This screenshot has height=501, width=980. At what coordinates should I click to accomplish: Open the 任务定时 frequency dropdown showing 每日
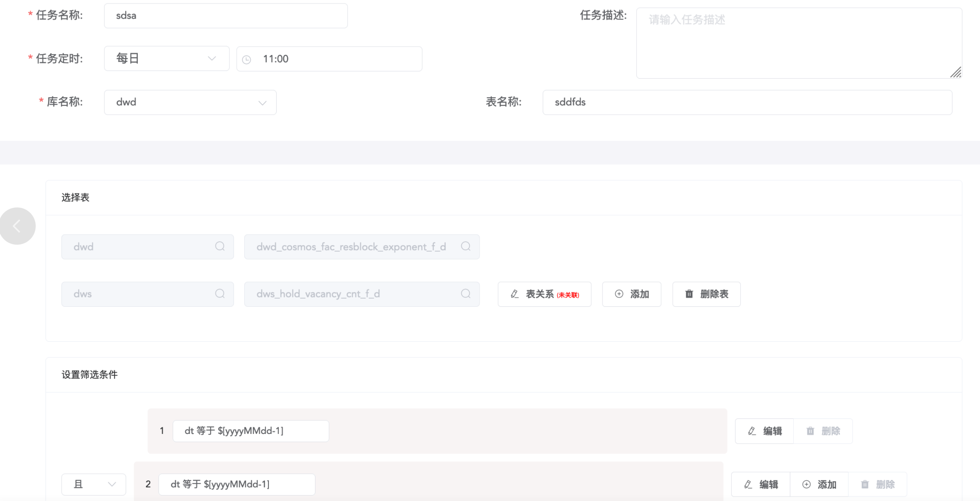click(x=166, y=59)
